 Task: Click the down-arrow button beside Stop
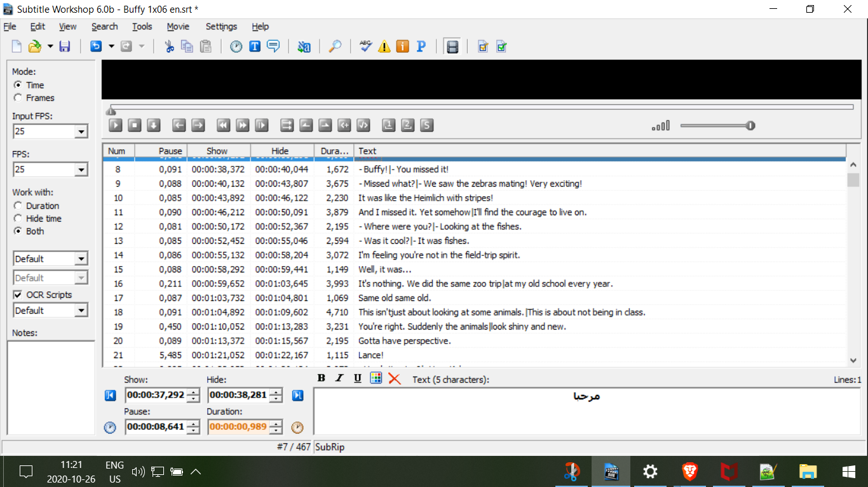153,125
